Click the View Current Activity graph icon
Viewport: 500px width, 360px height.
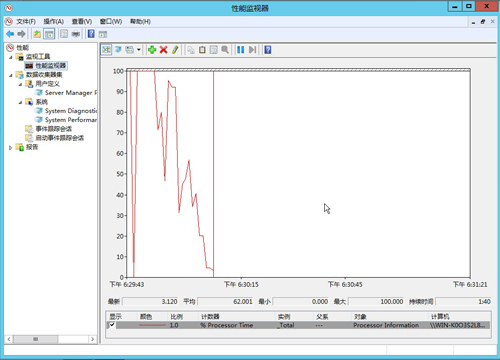click(107, 50)
